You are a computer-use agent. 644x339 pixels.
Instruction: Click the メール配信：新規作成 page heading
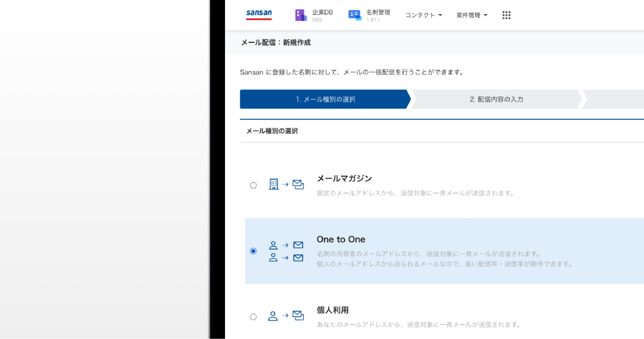point(276,43)
